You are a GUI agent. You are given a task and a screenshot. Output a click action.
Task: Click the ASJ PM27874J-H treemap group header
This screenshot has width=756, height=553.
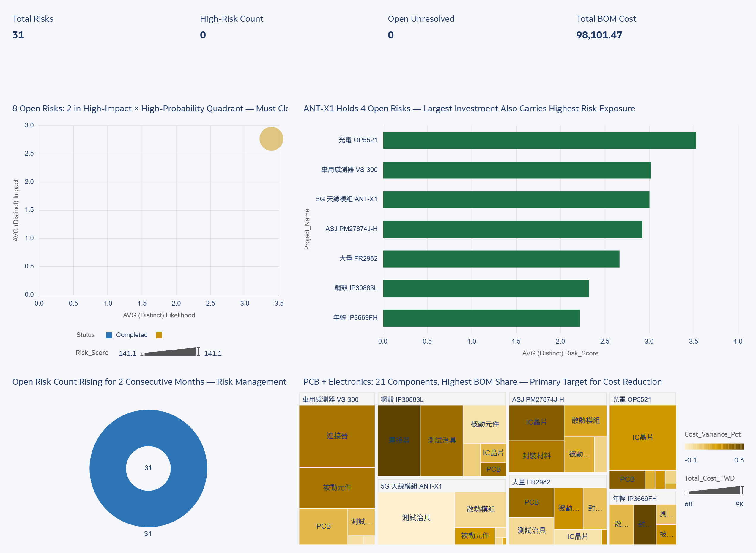pyautogui.click(x=538, y=399)
